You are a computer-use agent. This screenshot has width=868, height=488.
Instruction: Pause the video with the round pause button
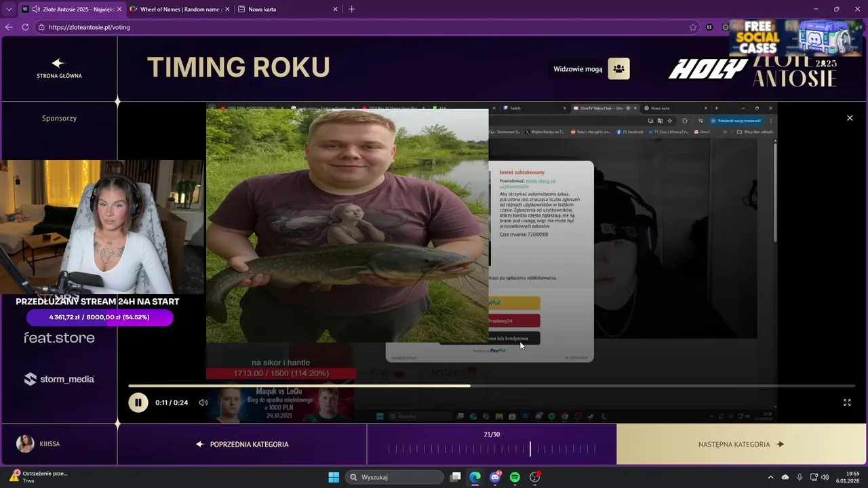(138, 403)
